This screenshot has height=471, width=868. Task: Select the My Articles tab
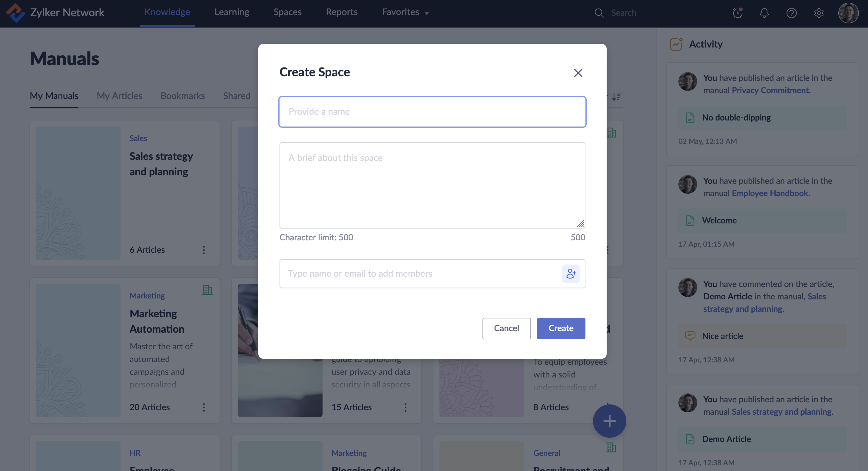click(x=119, y=96)
